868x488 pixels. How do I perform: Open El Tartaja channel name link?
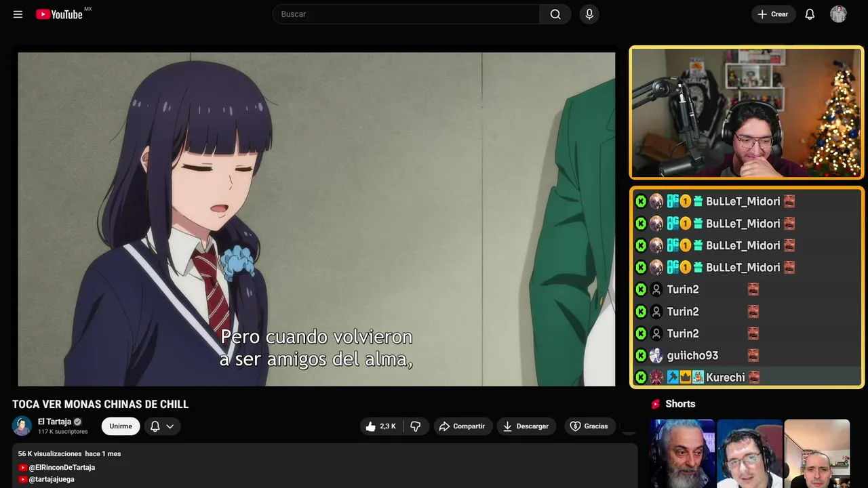coord(54,422)
